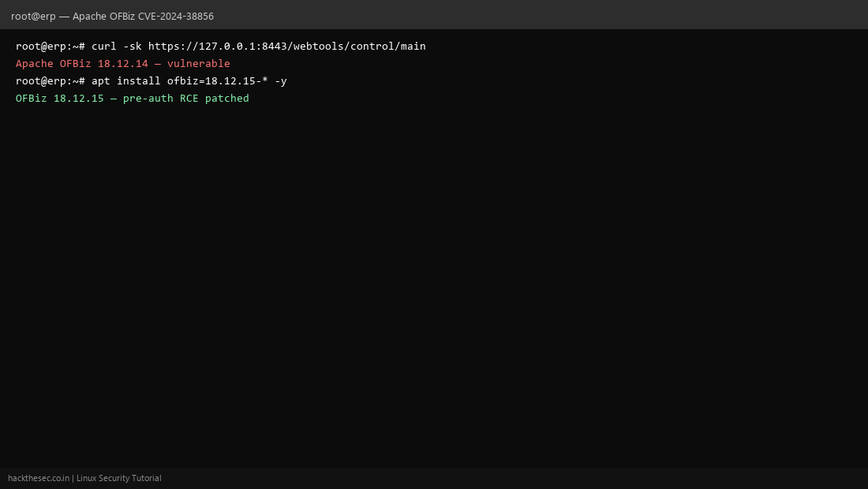Select the CVE-2024-38856 text in title bar

[x=175, y=16]
